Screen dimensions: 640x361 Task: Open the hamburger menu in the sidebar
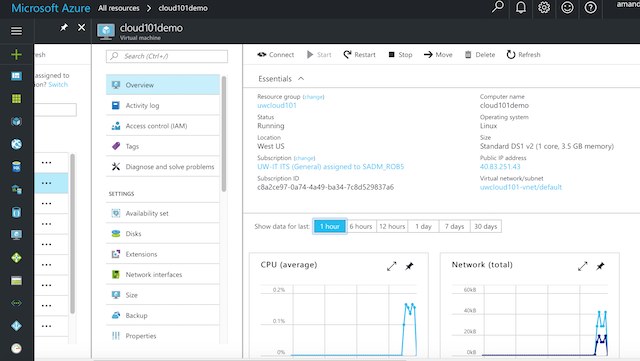point(16,31)
